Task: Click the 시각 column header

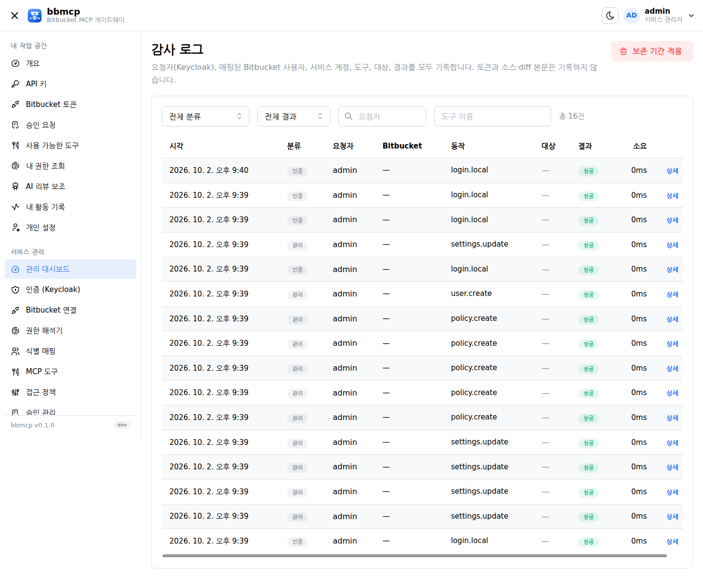Action: 176,146
